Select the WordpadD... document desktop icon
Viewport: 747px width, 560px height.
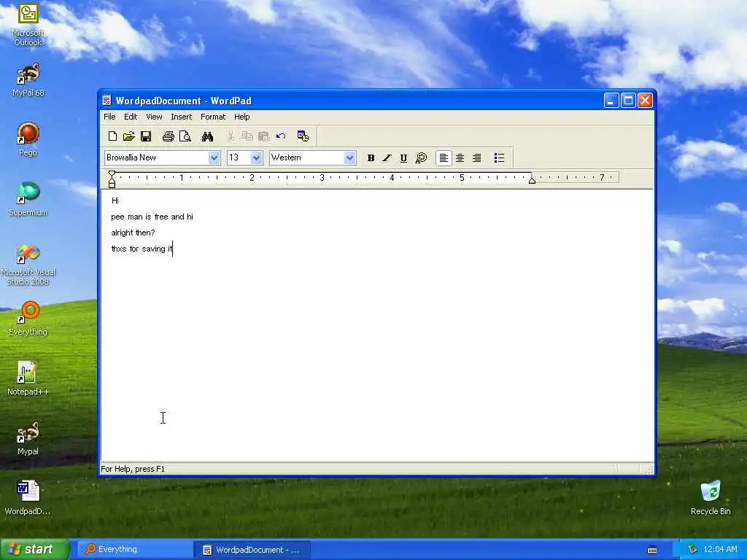[28, 498]
